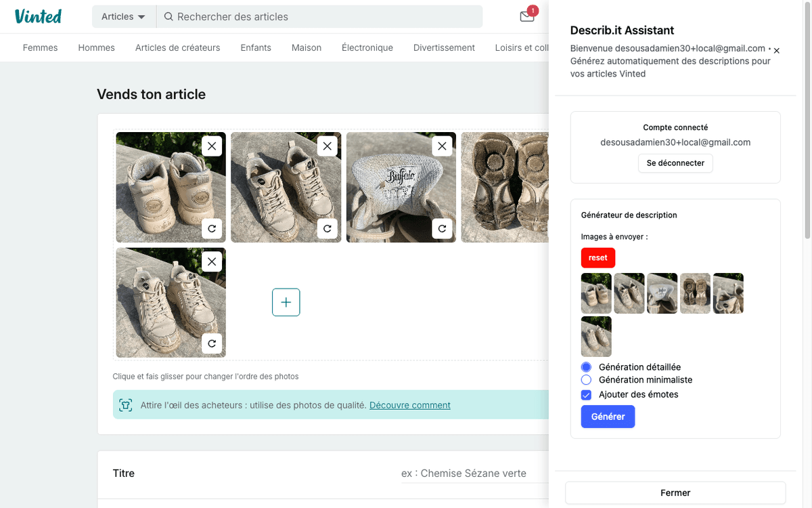The image size is (812, 508).
Task: Open the Découvre comment link
Action: point(409,404)
